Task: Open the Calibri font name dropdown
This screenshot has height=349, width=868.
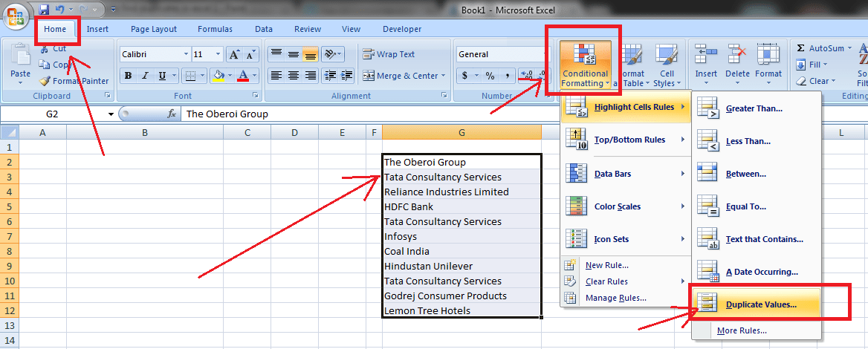Action: coord(186,54)
